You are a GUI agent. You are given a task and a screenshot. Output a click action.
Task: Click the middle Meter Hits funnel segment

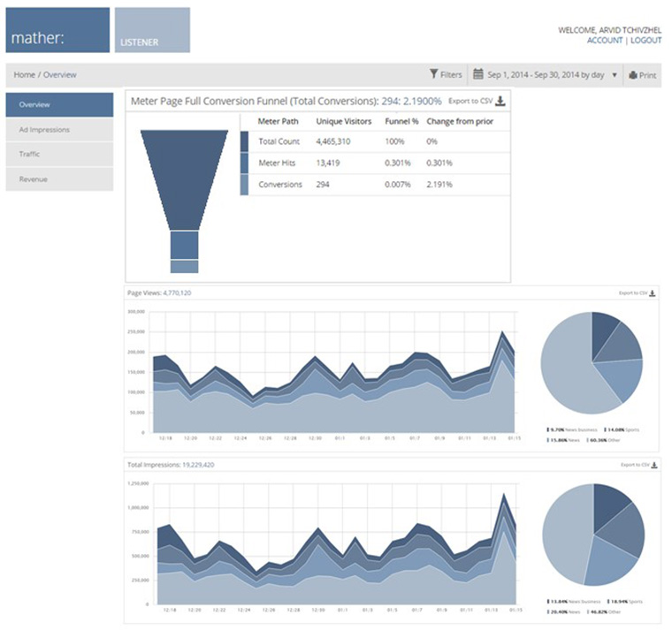184,246
